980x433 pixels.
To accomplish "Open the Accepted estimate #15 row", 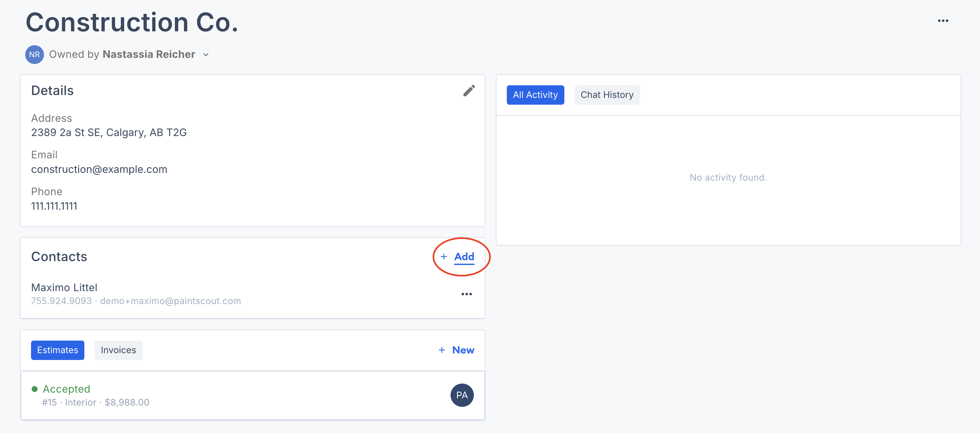I will 253,395.
